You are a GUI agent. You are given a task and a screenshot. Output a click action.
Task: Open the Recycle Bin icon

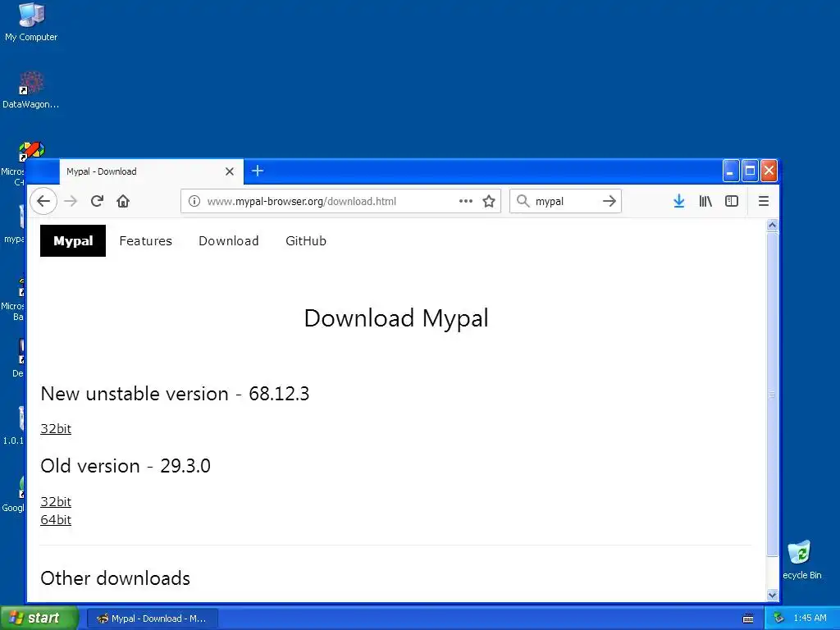[801, 560]
